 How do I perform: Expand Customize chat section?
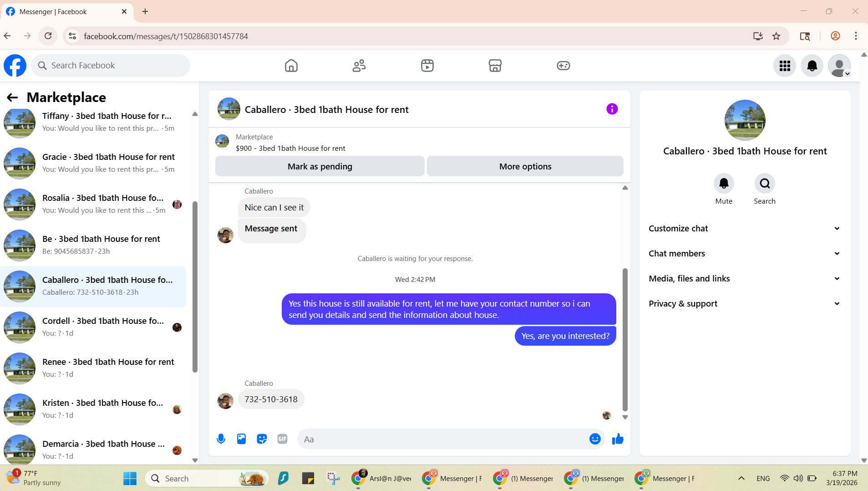(x=745, y=229)
